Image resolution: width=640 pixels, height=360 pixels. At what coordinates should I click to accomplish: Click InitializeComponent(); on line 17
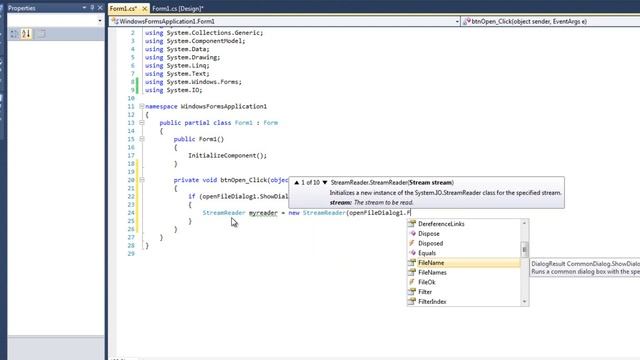(x=227, y=156)
